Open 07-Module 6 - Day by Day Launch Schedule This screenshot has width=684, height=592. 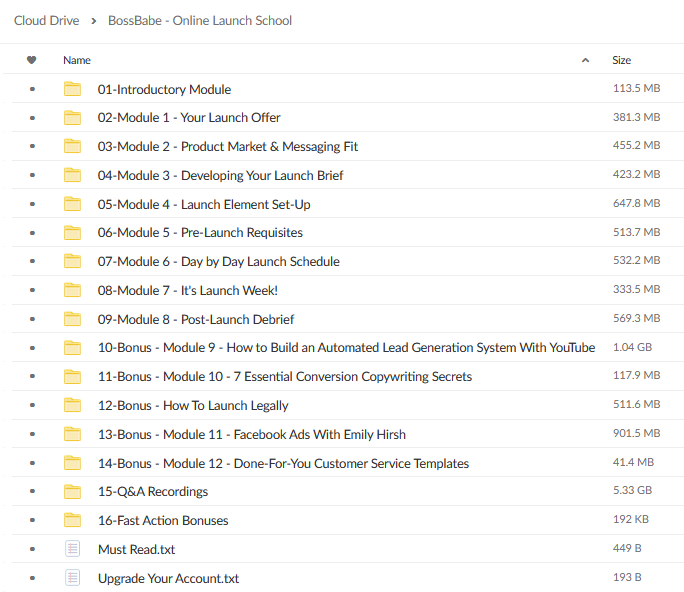click(218, 261)
